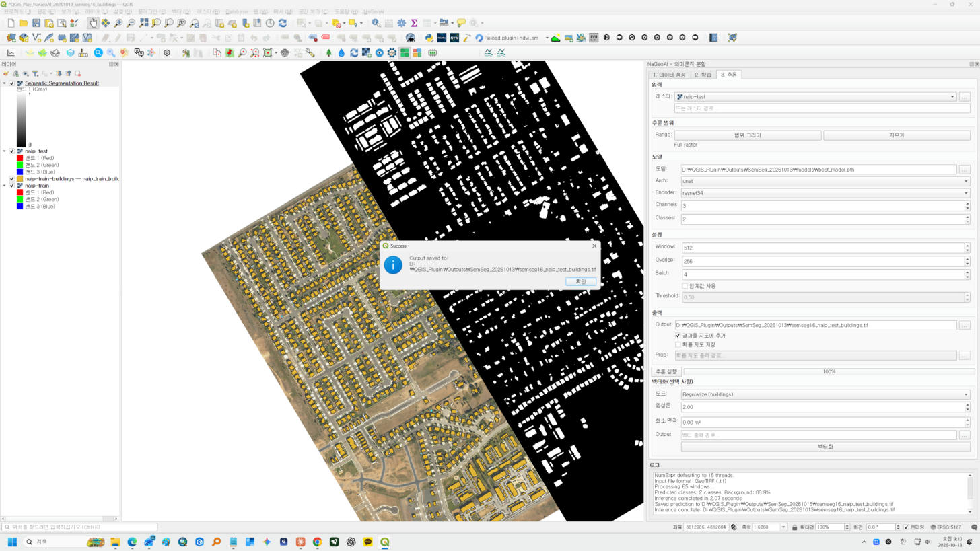Toggle visibility of naip-train-buildings layer
980x551 pixels.
coord(11,179)
